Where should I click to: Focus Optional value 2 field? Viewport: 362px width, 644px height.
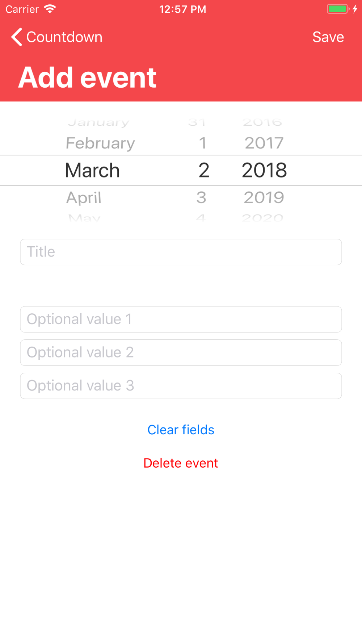pyautogui.click(x=181, y=353)
